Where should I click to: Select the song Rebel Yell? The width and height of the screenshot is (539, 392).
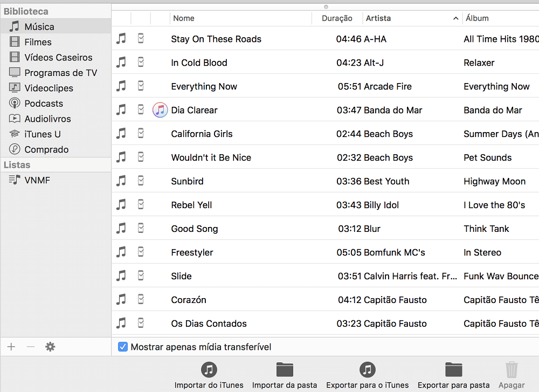point(191,205)
